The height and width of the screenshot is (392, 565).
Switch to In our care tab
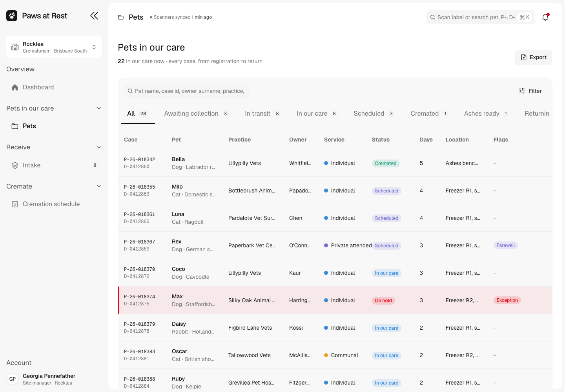[317, 114]
